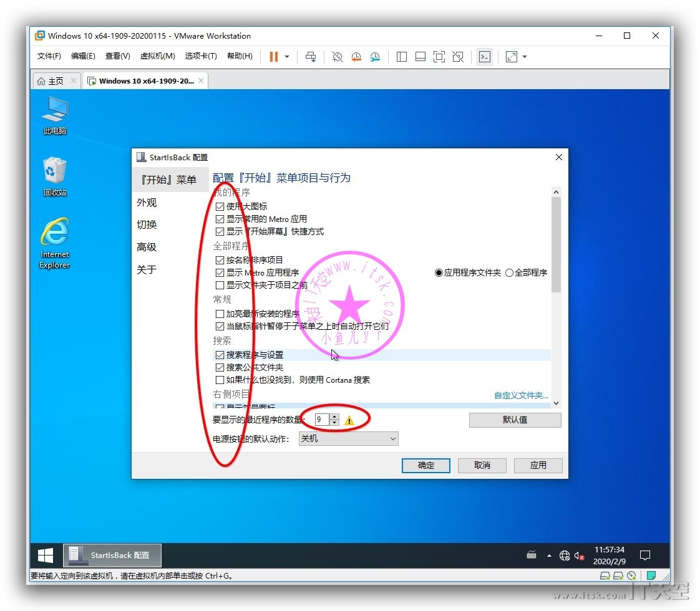This screenshot has width=700, height=611.
Task: Open the Action Center notification icon
Action: click(x=644, y=556)
